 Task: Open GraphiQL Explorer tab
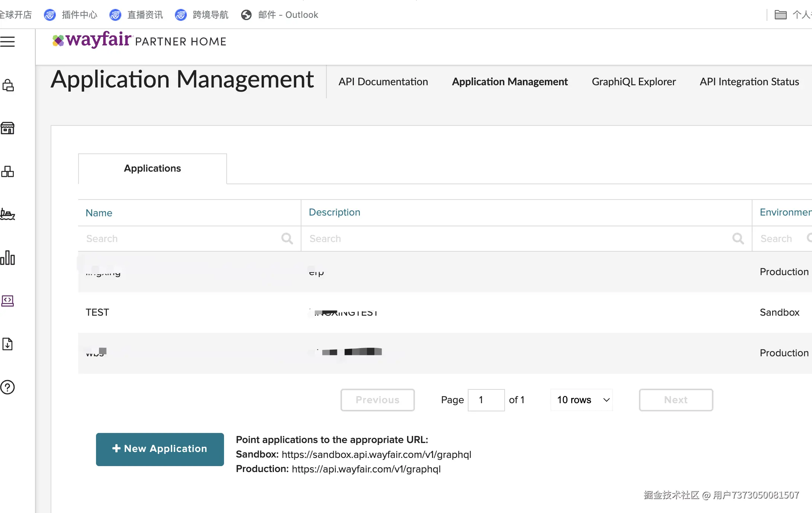point(633,82)
